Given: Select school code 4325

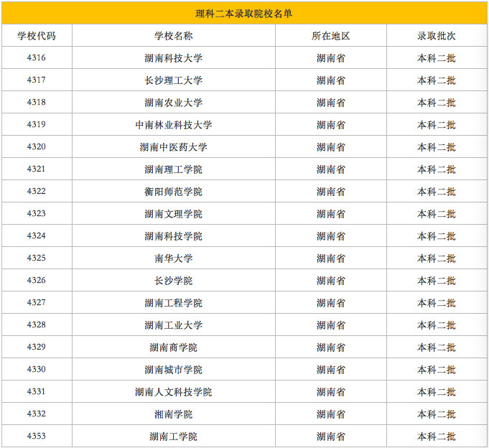Looking at the screenshot, I should [37, 258].
